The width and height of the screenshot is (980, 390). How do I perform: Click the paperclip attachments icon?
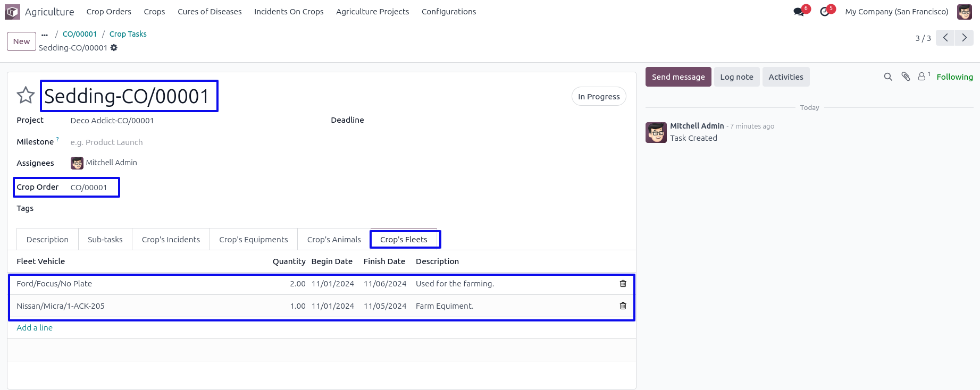(x=906, y=77)
